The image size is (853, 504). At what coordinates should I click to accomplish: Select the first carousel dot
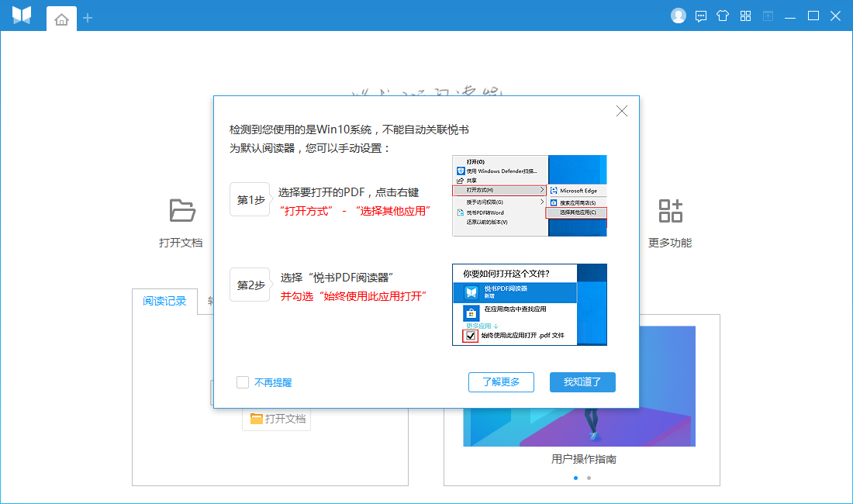[x=575, y=478]
